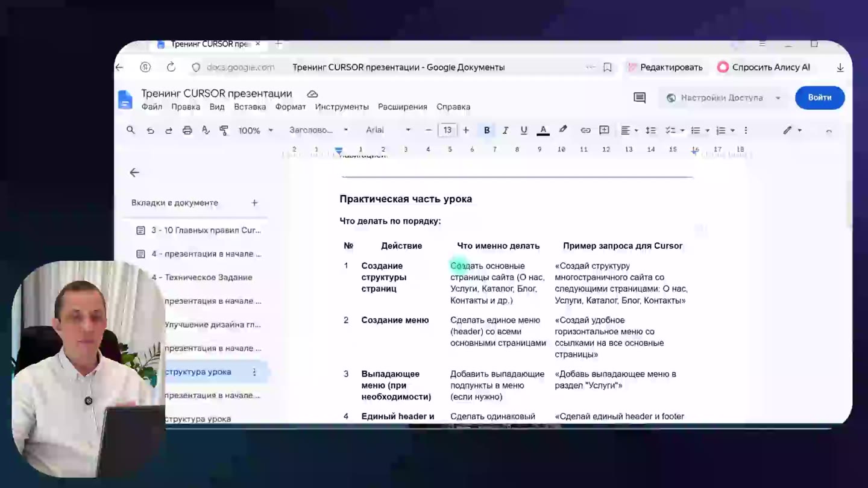The image size is (868, 488).
Task: Close the Тренинг CURSOR browser tab
Action: (258, 44)
